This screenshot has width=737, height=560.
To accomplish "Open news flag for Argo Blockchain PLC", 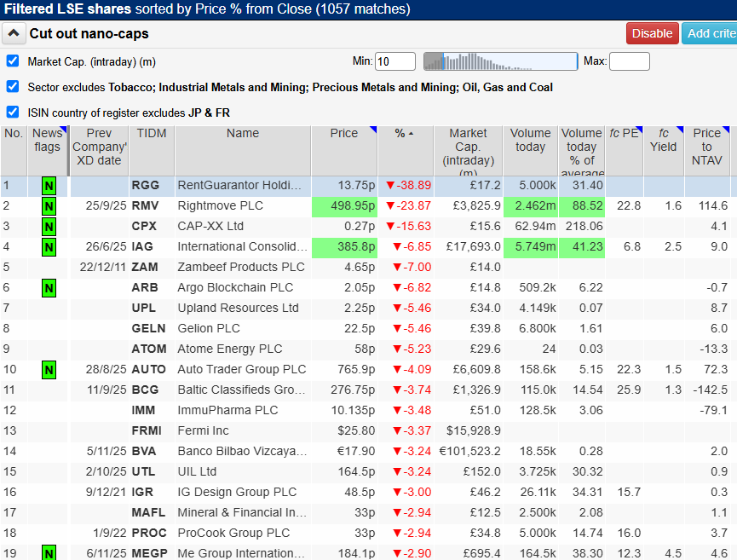I will click(x=49, y=288).
